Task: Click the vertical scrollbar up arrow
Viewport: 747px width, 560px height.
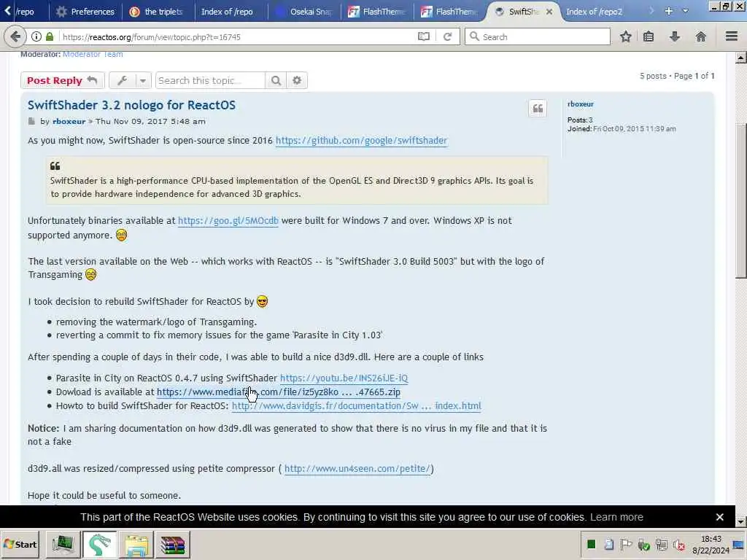Action: click(740, 58)
